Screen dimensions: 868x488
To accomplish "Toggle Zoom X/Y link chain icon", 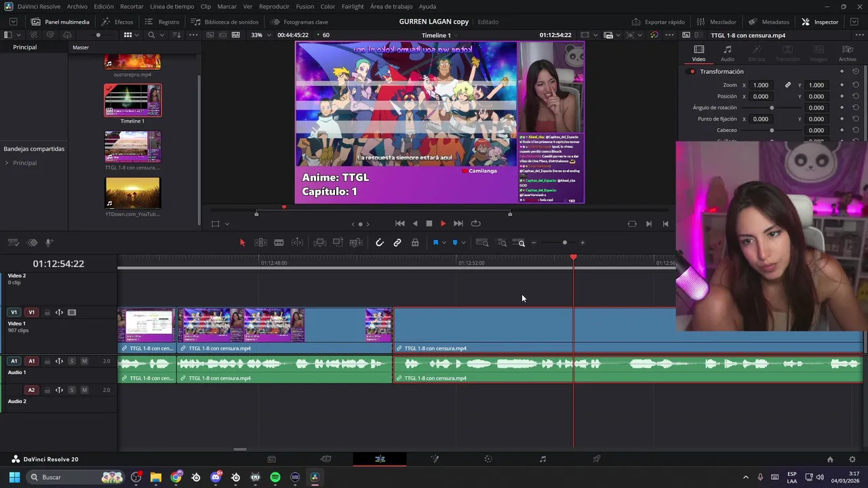I will pos(787,85).
